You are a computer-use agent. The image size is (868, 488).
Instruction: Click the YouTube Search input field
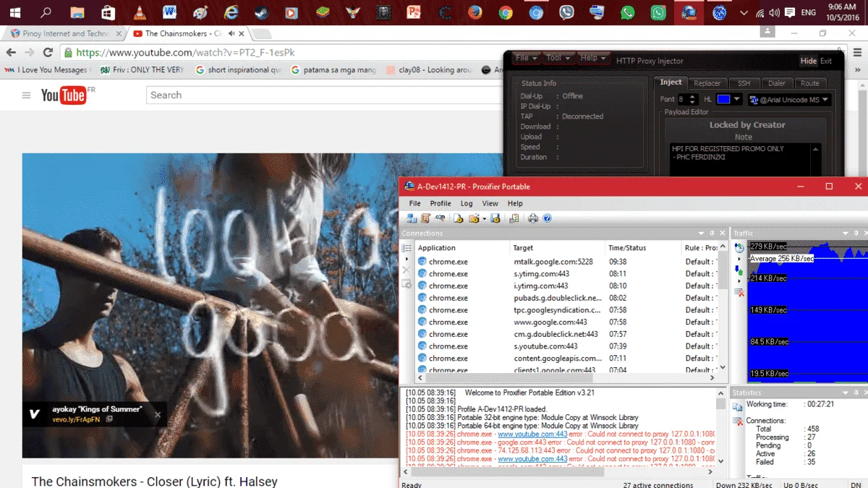point(324,95)
